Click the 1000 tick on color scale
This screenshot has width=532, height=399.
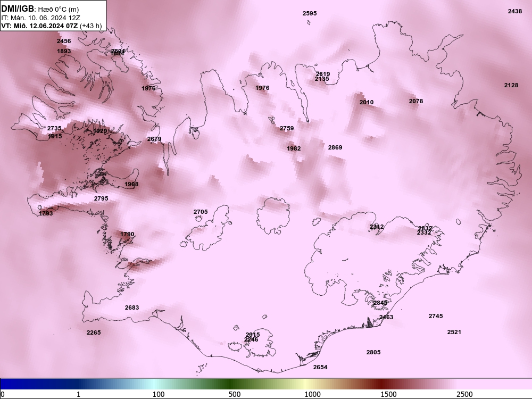click(x=312, y=394)
